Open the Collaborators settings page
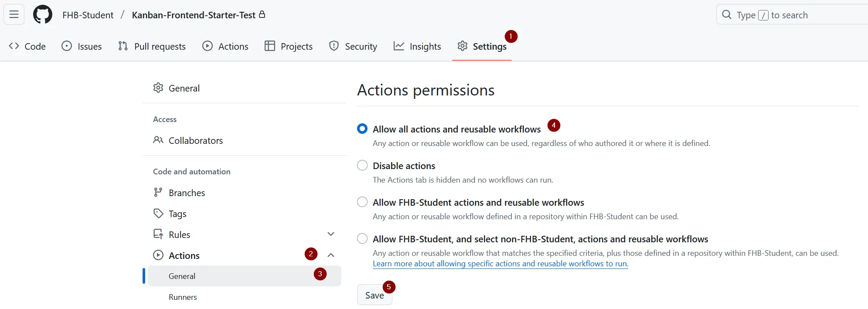Image resolution: width=868 pixels, height=309 pixels. pyautogui.click(x=195, y=140)
